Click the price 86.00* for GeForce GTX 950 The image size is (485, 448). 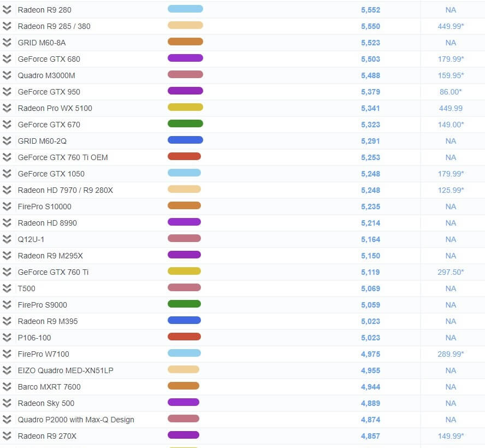451,92
